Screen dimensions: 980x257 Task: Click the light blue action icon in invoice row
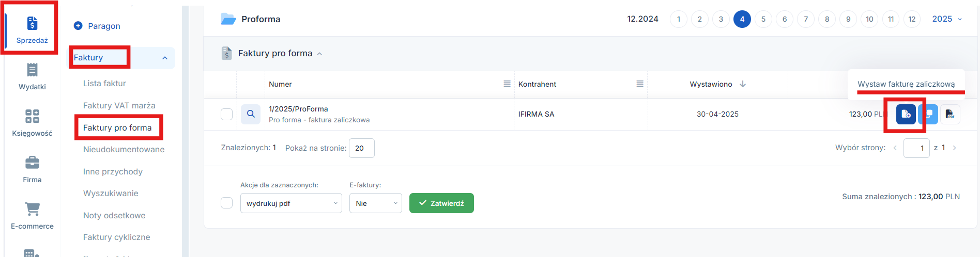(x=928, y=114)
